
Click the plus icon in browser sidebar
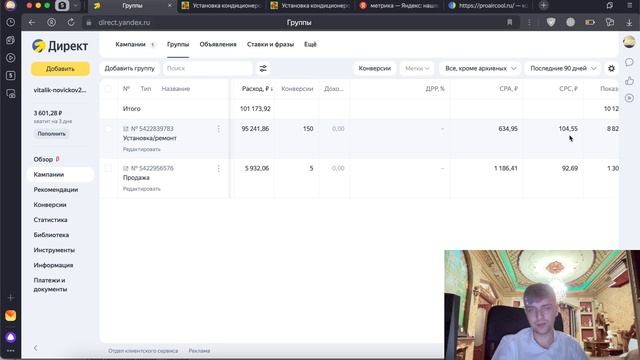11,298
